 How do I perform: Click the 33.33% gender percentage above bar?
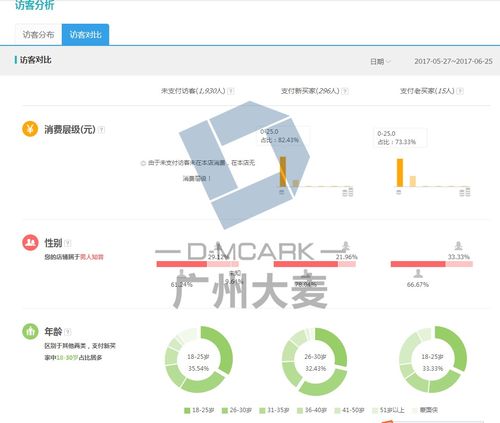459,257
